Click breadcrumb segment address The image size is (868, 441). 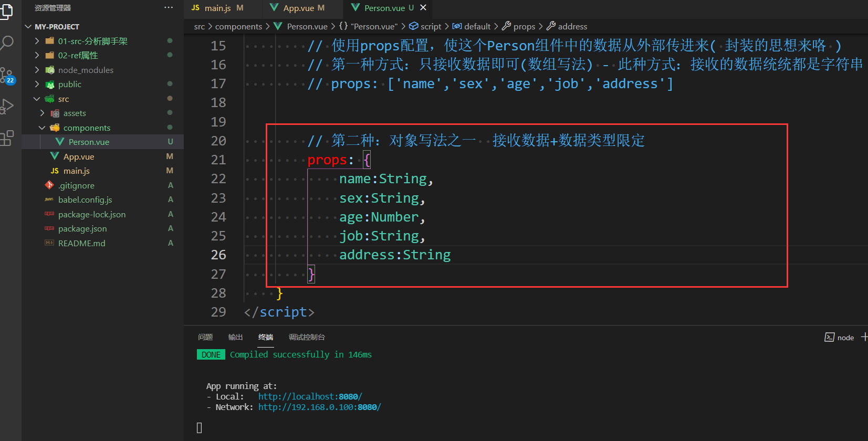[x=572, y=26]
